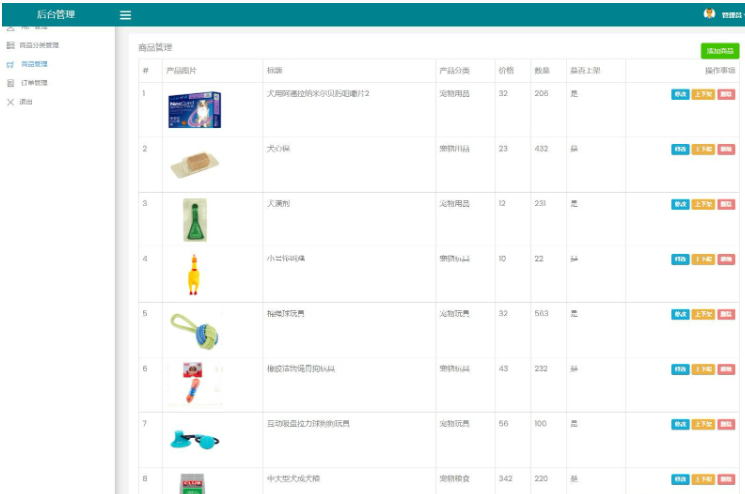Click the blue 修改 button in row 6
This screenshot has width=745, height=494.
click(680, 370)
